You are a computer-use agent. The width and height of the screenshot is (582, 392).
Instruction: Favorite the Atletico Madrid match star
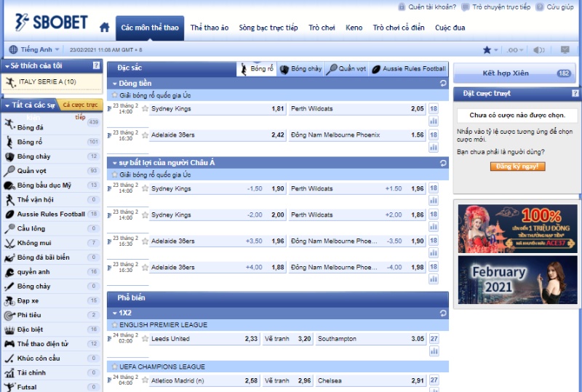tap(145, 380)
